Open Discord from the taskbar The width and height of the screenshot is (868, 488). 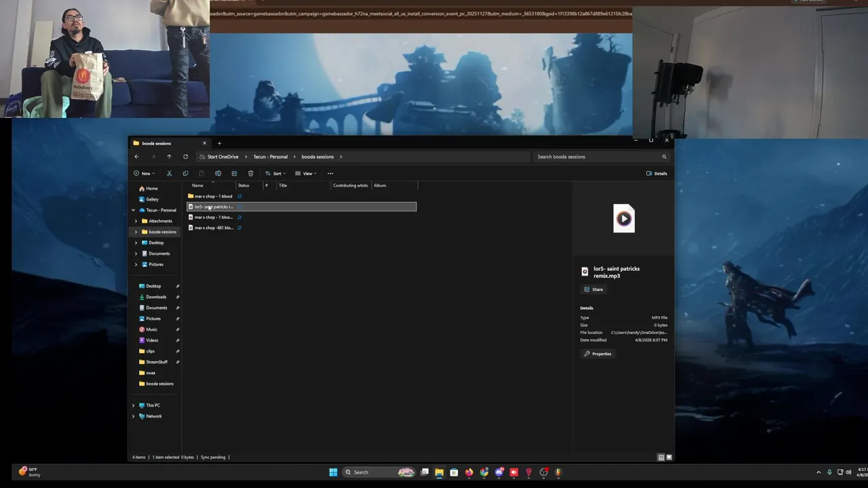tap(499, 472)
